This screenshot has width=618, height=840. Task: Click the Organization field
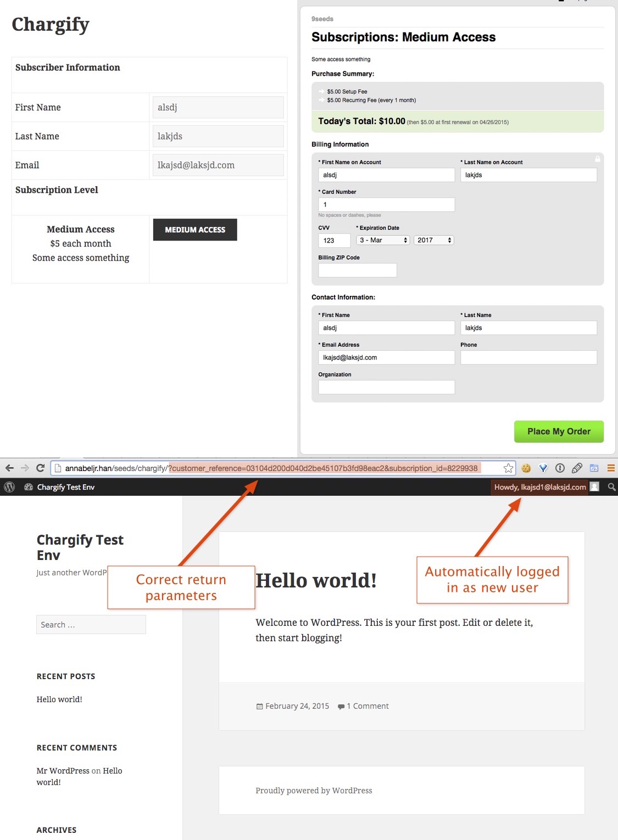pos(387,387)
